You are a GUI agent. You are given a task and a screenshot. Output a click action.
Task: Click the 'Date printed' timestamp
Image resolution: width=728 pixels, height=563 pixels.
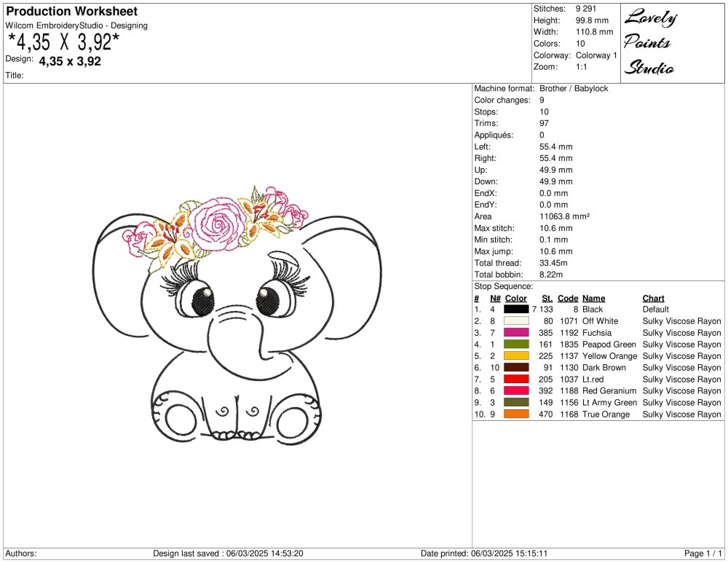click(x=484, y=554)
